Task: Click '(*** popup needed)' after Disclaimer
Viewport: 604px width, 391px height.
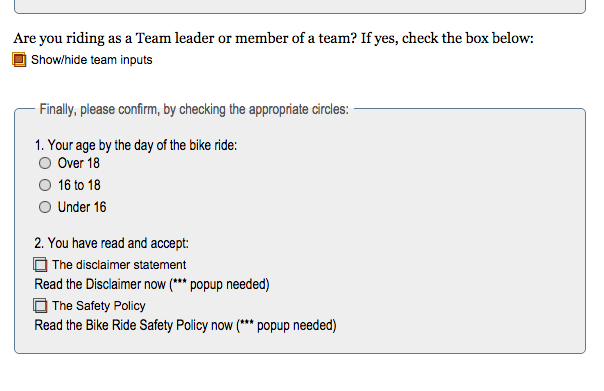Action: (219, 284)
